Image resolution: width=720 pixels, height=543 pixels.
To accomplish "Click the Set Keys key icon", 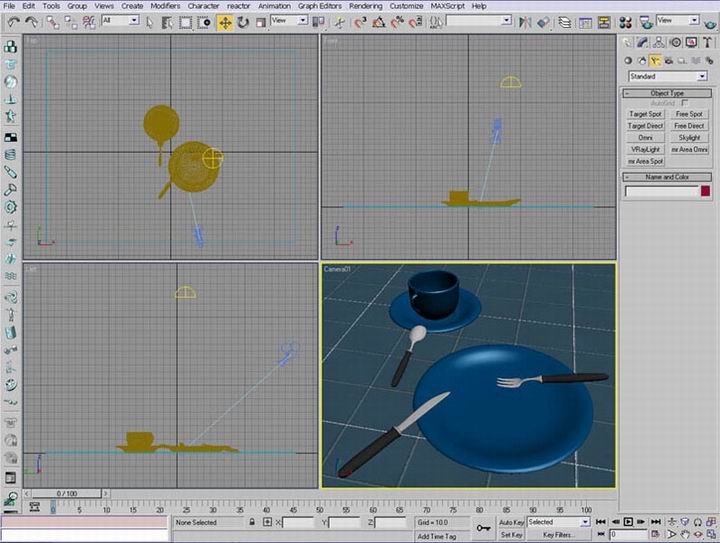I will [x=484, y=527].
